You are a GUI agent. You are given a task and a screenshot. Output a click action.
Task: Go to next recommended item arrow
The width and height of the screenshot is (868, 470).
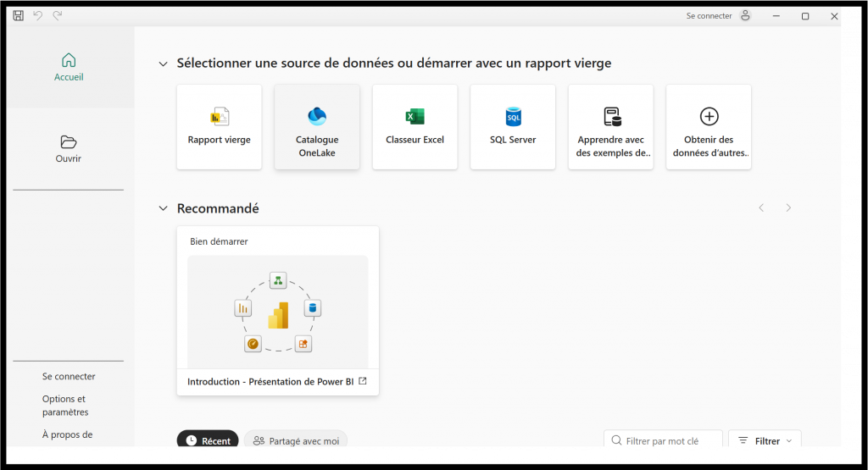click(x=788, y=208)
